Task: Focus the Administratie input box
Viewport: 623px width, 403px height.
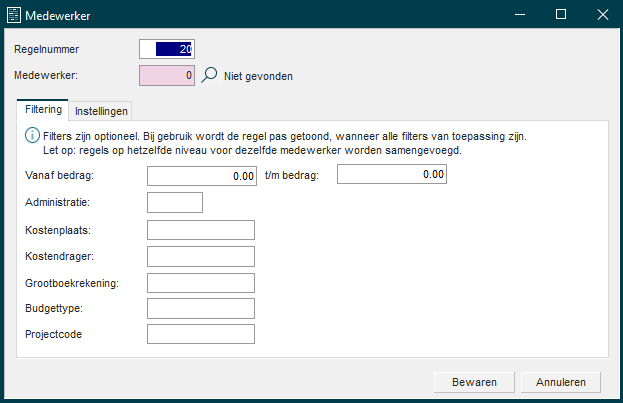Action: click(x=175, y=203)
